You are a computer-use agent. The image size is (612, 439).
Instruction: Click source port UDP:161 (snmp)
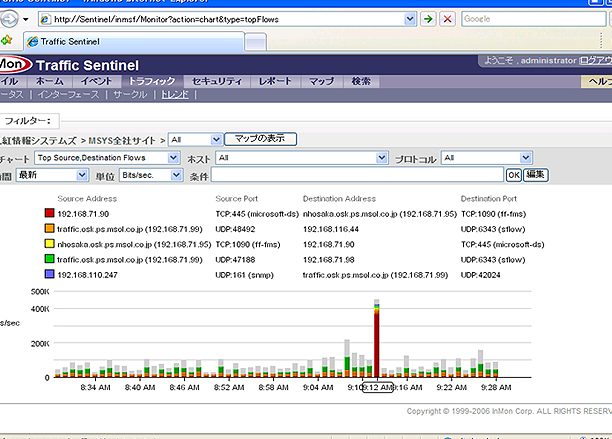pos(244,275)
